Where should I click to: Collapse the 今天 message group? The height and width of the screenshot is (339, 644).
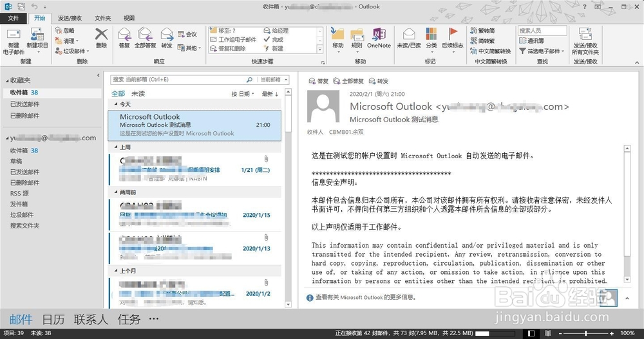[116, 104]
